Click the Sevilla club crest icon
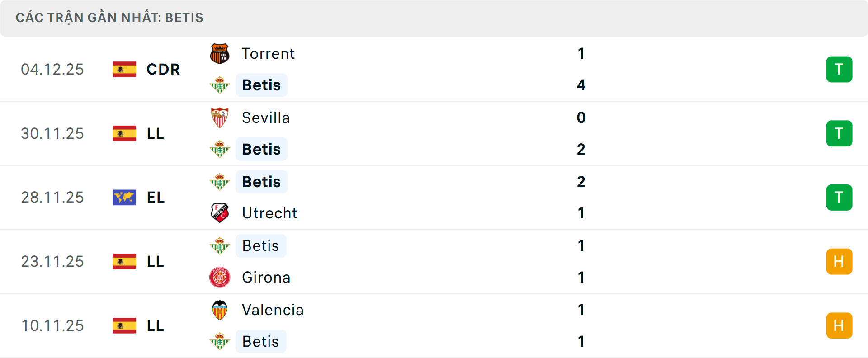868x358 pixels. 220,118
